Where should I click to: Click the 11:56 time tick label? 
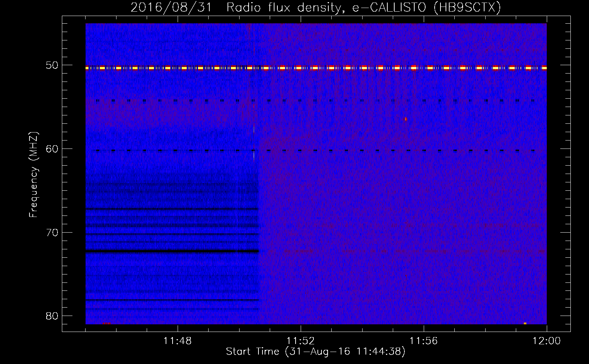tap(423, 341)
